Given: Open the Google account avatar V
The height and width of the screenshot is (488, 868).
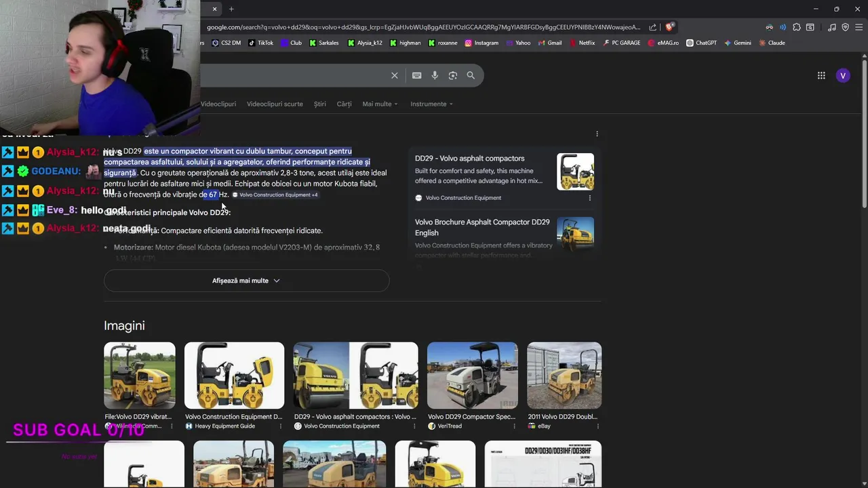Looking at the screenshot, I should coord(843,75).
